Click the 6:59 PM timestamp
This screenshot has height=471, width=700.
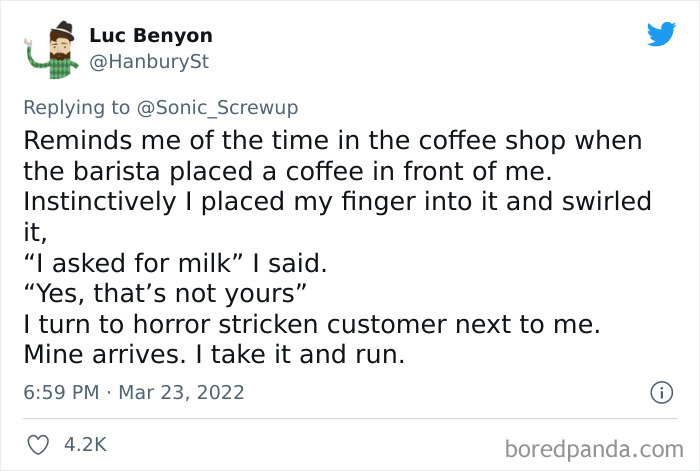tap(59, 392)
